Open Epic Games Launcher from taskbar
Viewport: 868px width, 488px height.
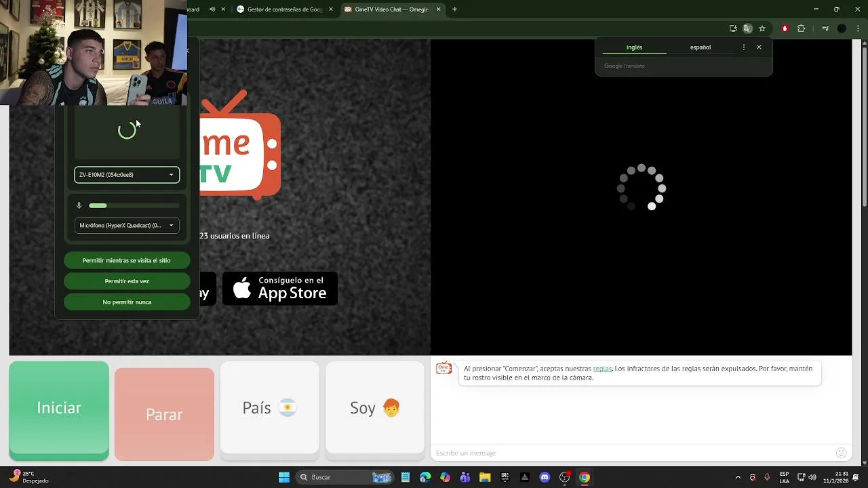[505, 477]
